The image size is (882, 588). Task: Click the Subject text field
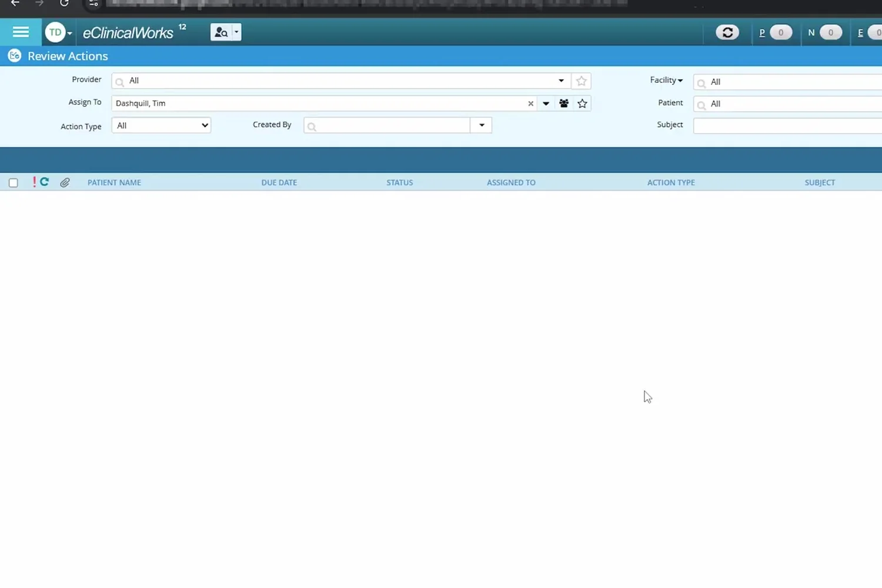pyautogui.click(x=788, y=125)
